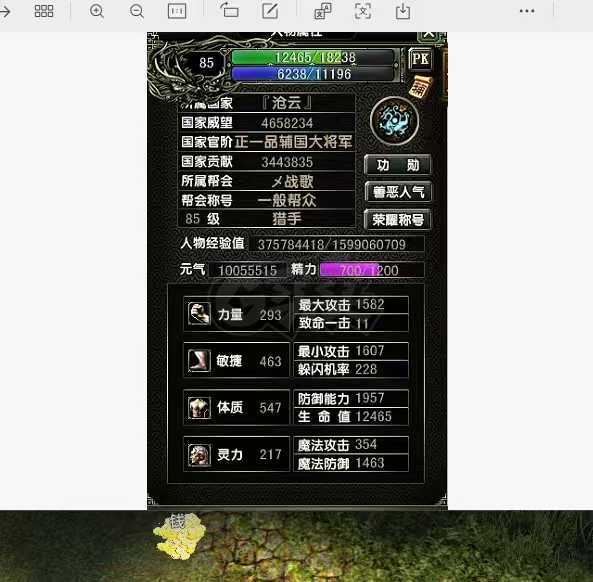Click the scroll icon below PK
This screenshot has width=593, height=582.
421,87
